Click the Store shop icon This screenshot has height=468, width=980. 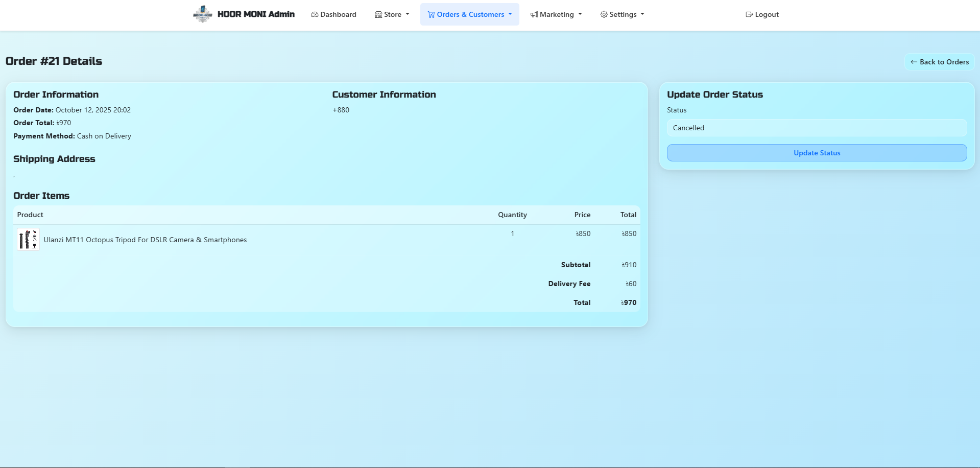[378, 14]
